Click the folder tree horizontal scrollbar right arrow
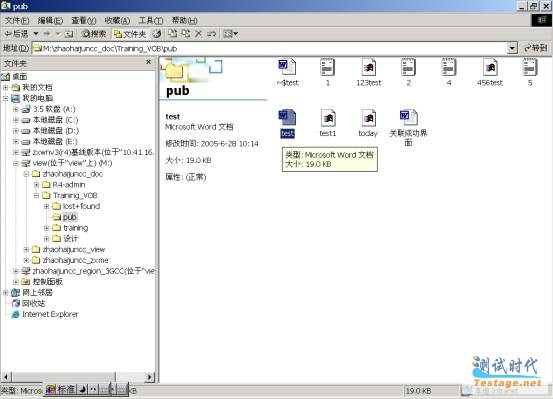Image resolution: width=553 pixels, height=399 pixels. point(150,377)
